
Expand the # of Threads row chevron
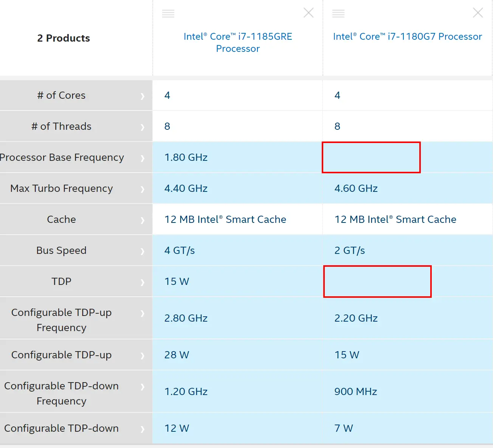pyautogui.click(x=143, y=127)
